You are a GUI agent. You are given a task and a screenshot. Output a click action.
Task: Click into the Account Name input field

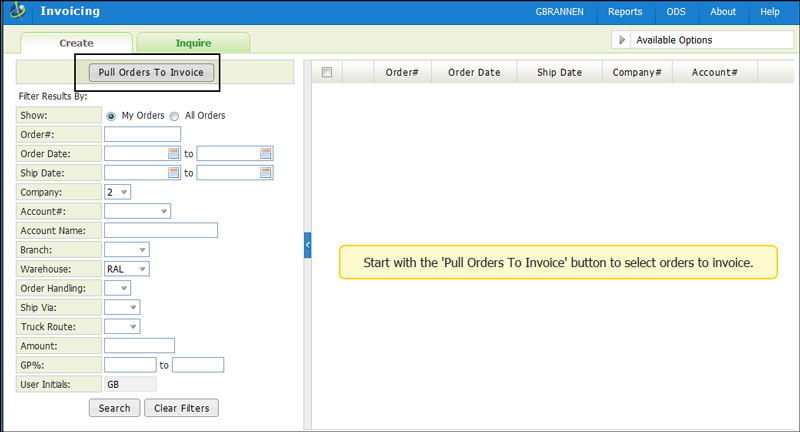pyautogui.click(x=161, y=231)
